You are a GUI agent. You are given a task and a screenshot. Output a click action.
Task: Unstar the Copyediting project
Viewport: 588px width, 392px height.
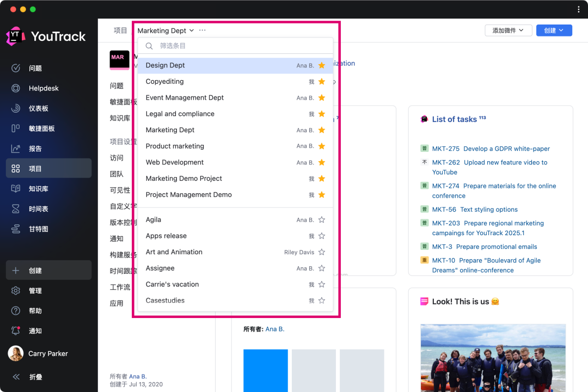point(322,82)
